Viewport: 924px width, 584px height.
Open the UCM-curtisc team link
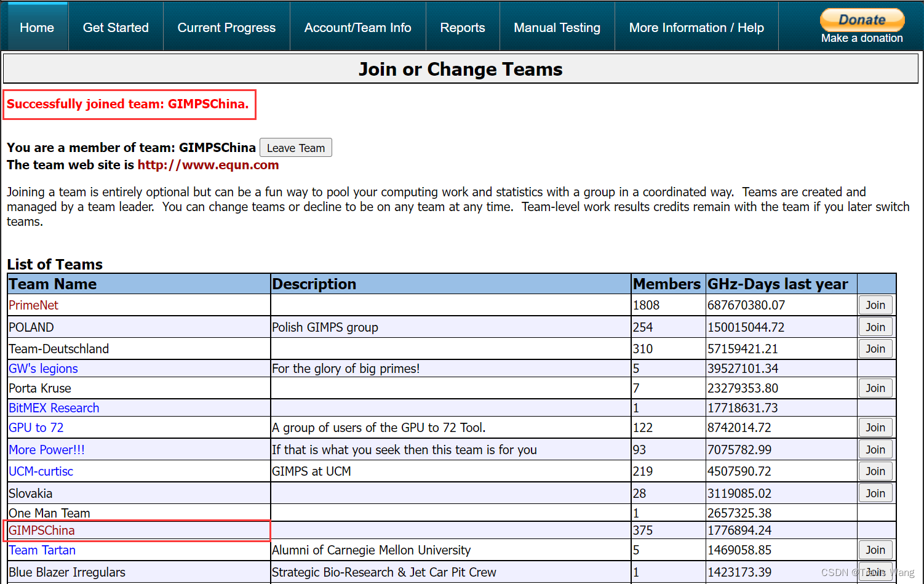point(41,471)
